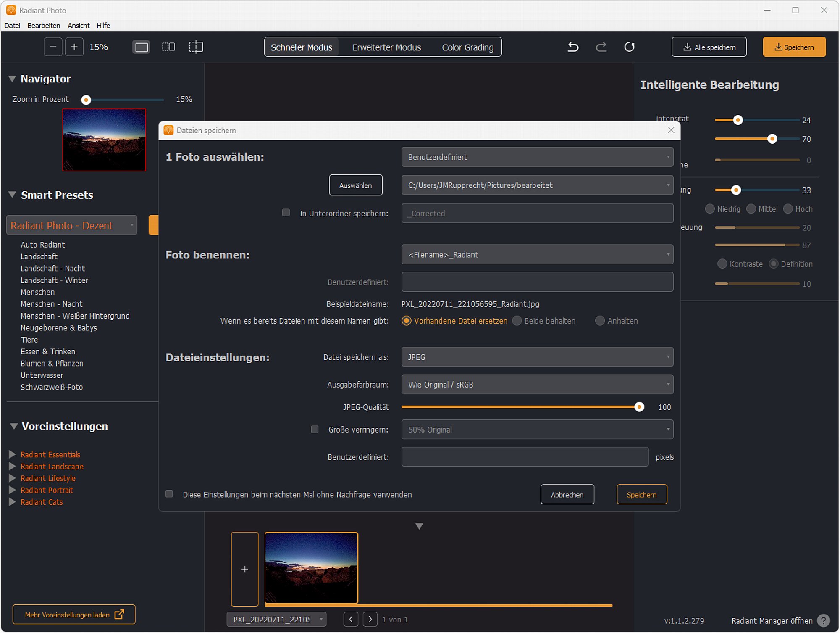
Task: Click the Intensität slider handle
Action: (738, 120)
